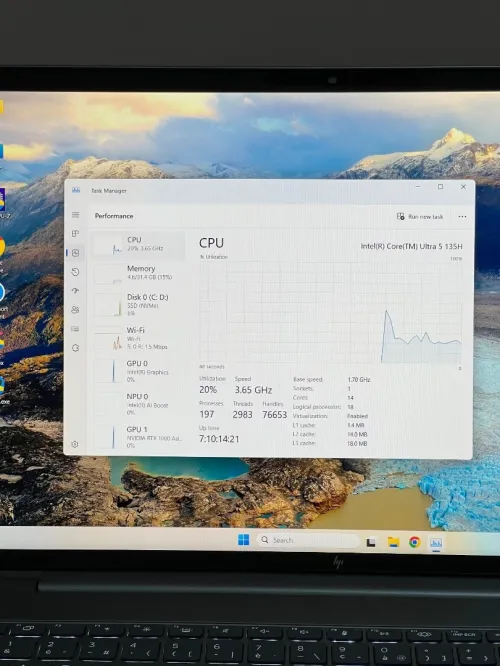Minimize the Task Manager window
The height and width of the screenshot is (666, 500).
418,186
